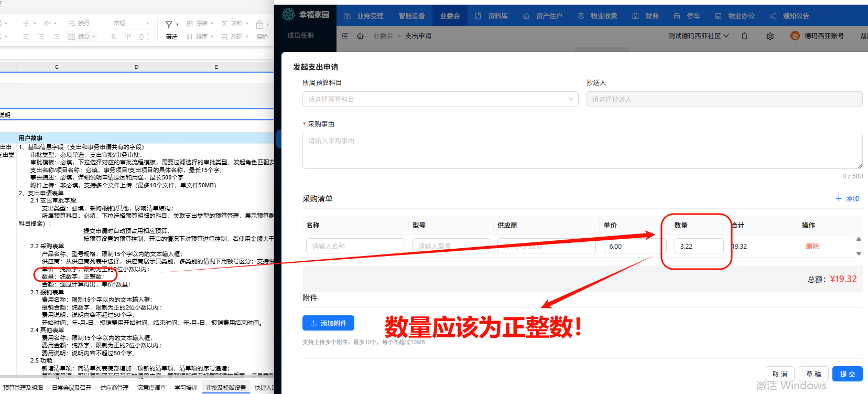
Task: Open the 所属预算科目 dropdown
Action: [x=440, y=99]
